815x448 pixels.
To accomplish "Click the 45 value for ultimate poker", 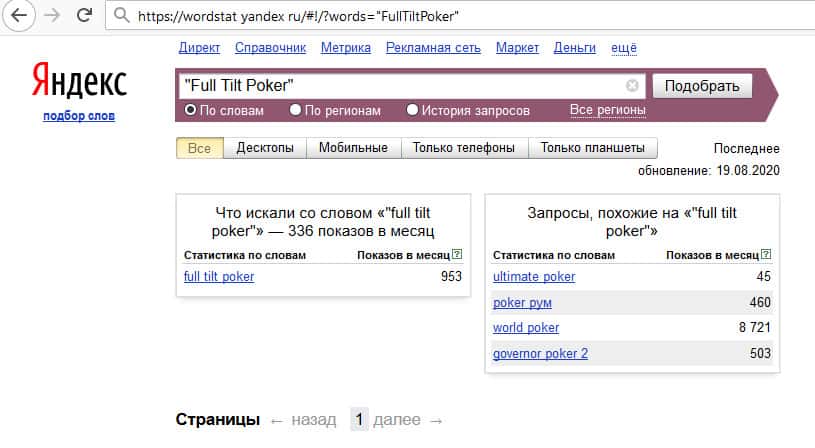I will click(763, 276).
